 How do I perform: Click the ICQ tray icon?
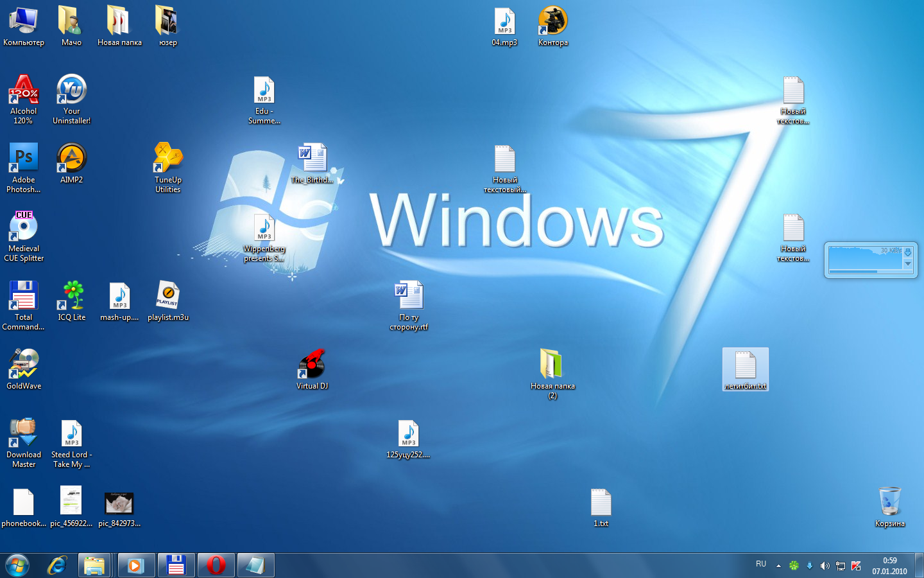[x=794, y=566]
